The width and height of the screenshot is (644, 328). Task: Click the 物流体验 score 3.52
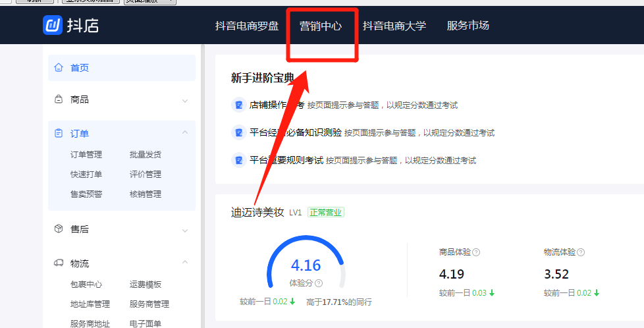pyautogui.click(x=556, y=274)
